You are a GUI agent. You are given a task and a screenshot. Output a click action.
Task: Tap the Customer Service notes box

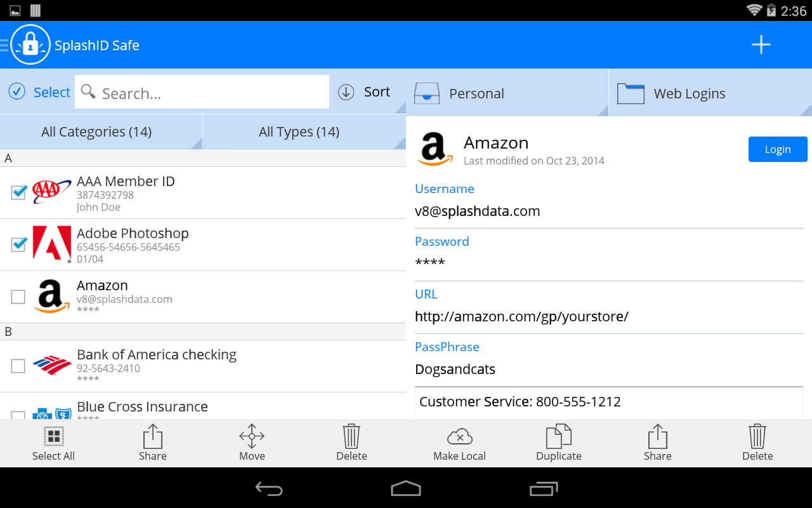click(x=609, y=403)
